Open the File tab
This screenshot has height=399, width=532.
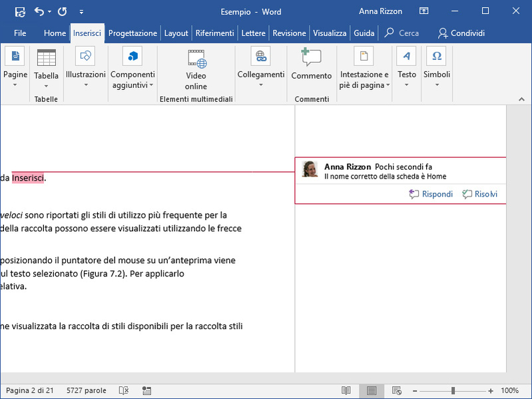click(x=20, y=33)
